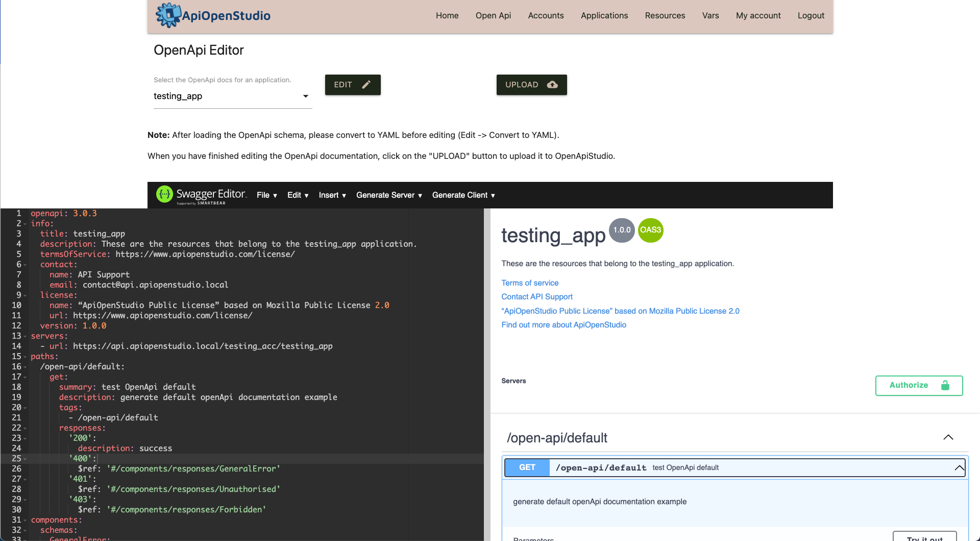Fold the info block at line 2

(x=25, y=224)
